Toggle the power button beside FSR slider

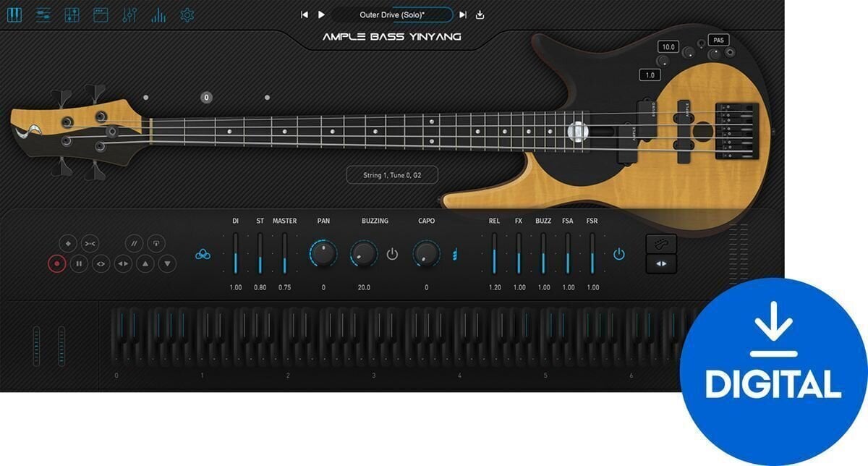(x=618, y=255)
